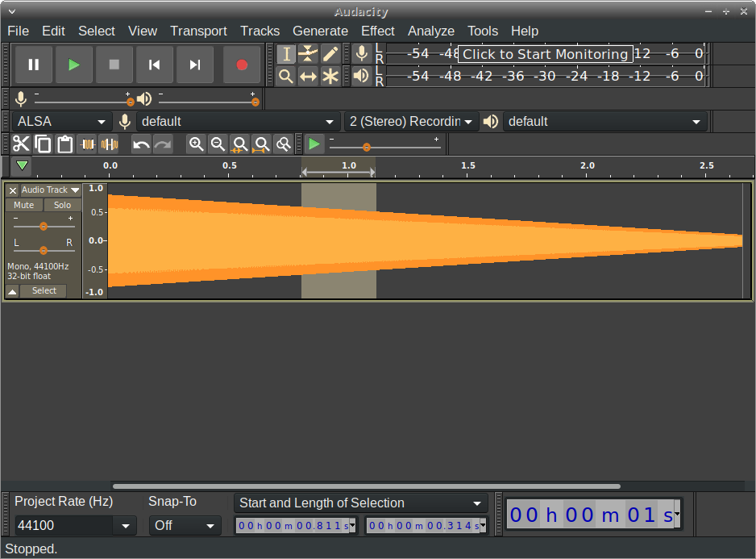Change the Snap-To setting from Off
Viewport: 756px width, 559px height.
pyautogui.click(x=185, y=524)
